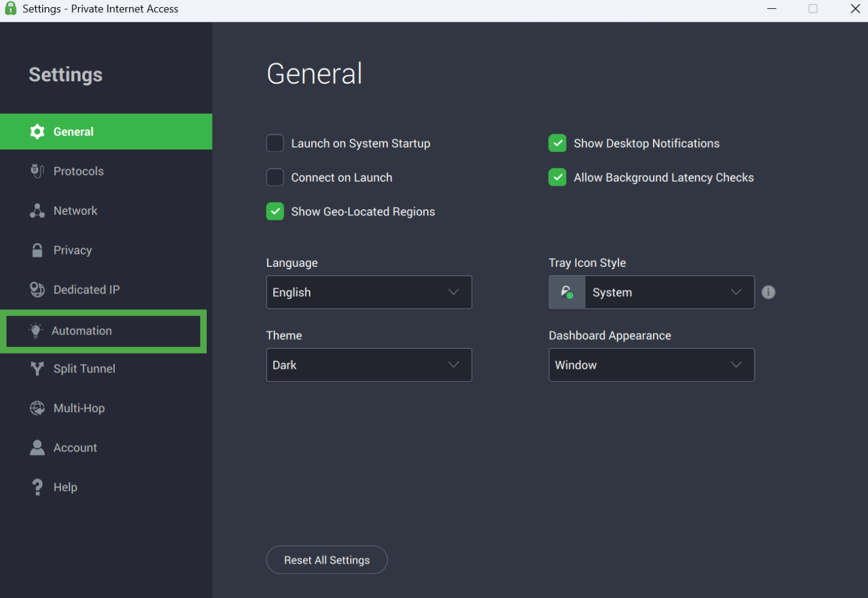868x598 pixels.
Task: Uncheck Show Geo-Located Regions
Action: (x=275, y=212)
